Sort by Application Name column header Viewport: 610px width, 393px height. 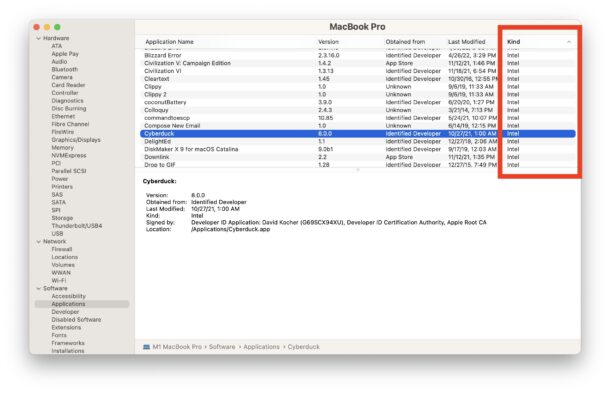[169, 42]
